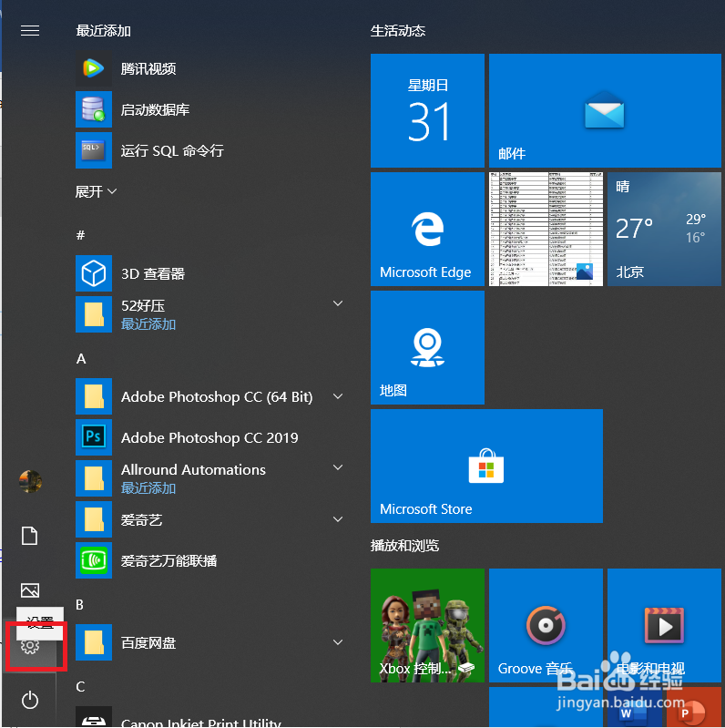Open the Photos spreadsheet thumbnail tile
Screen dimensions: 725x728
pos(546,230)
